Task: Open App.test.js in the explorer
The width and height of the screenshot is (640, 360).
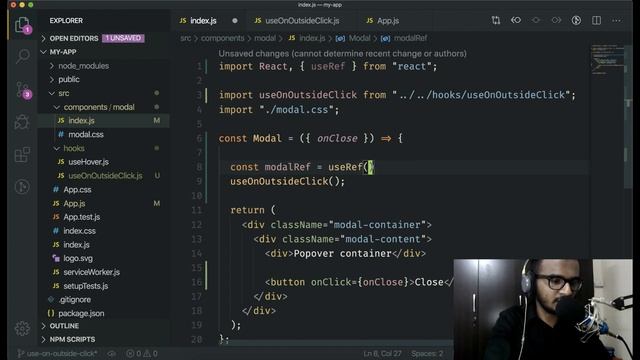Action: (82, 217)
